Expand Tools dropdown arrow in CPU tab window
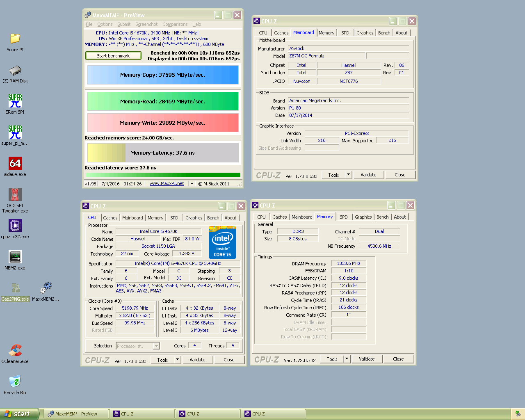Viewport: 525px width, 420px height. coord(178,360)
